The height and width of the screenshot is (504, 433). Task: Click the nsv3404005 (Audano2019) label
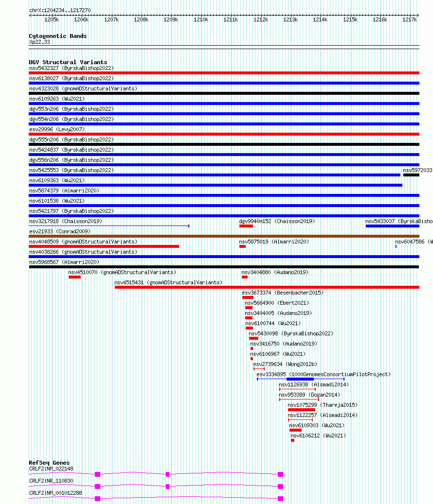point(278,313)
